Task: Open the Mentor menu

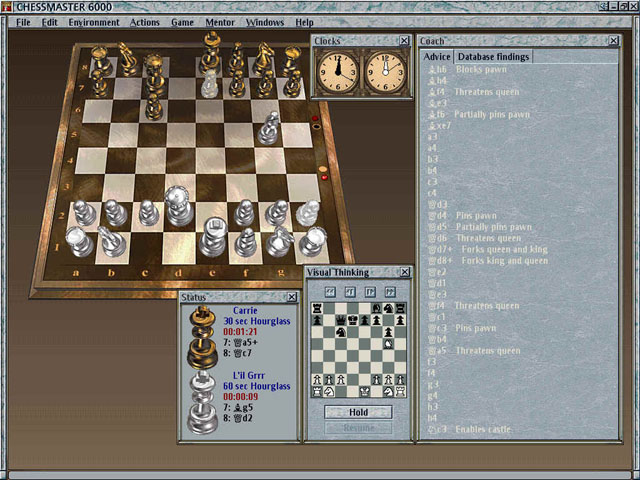Action: tap(220, 22)
